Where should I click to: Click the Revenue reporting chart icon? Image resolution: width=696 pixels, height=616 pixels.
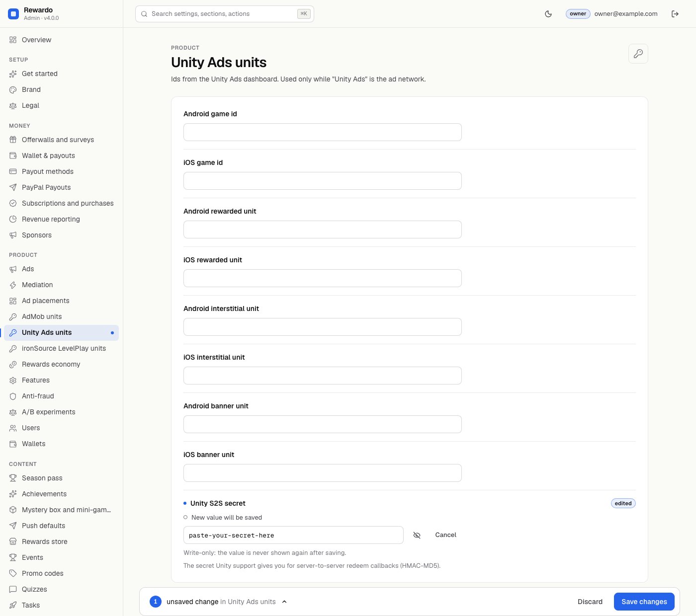13,219
